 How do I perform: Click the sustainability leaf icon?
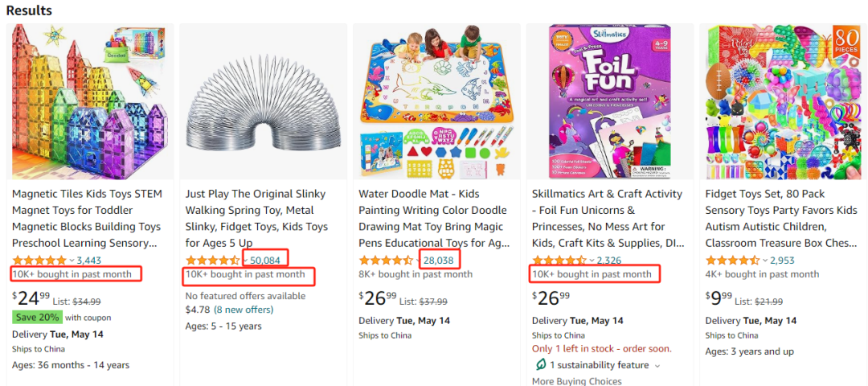point(541,365)
